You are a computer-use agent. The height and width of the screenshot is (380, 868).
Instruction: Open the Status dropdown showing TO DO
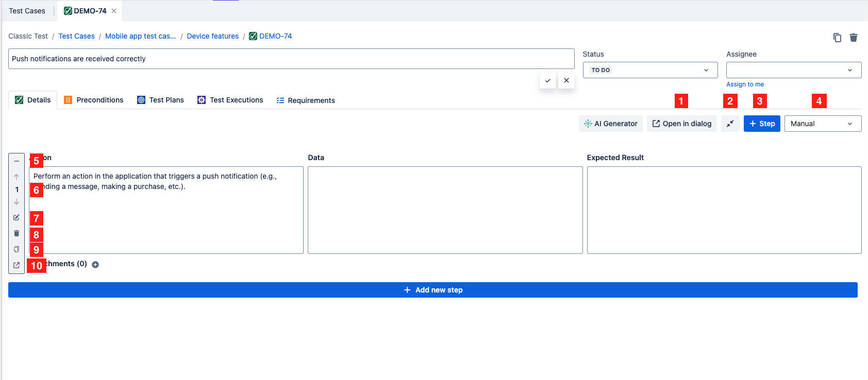[650, 70]
